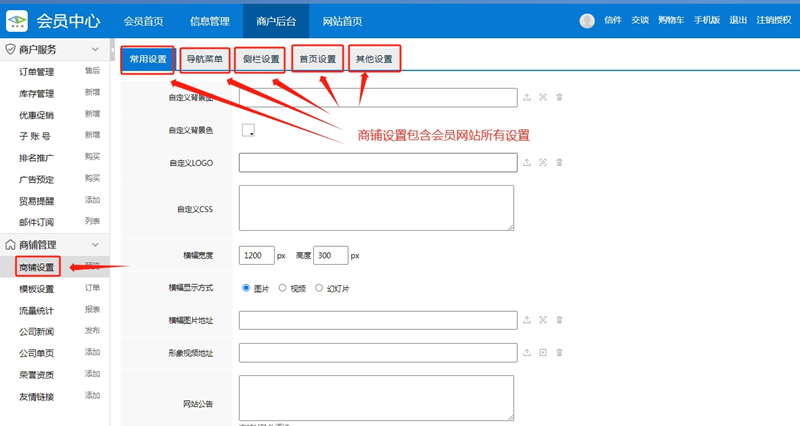Click the video play icon for 形象视频地址
800x426 pixels.
[543, 353]
